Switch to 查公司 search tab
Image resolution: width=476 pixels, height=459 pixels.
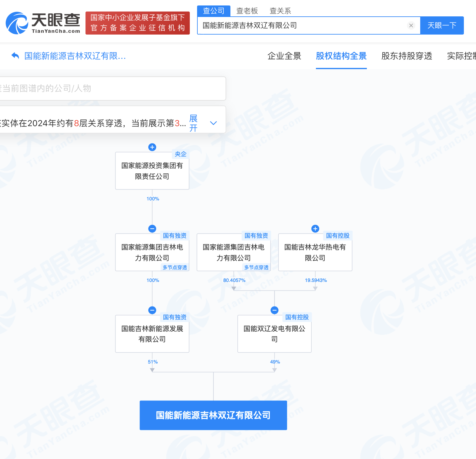click(214, 11)
